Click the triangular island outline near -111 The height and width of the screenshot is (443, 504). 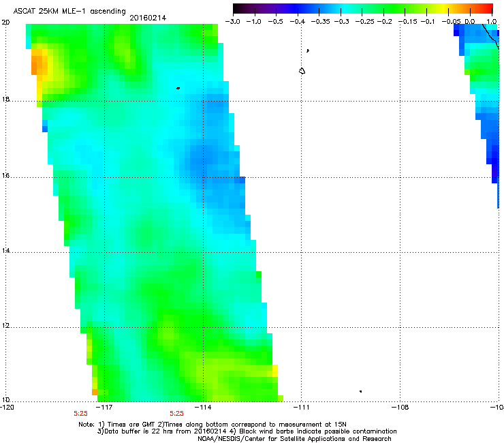pos(302,71)
